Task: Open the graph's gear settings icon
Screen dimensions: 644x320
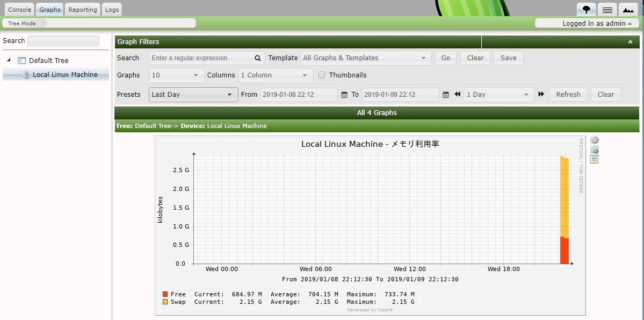Action: tap(594, 140)
